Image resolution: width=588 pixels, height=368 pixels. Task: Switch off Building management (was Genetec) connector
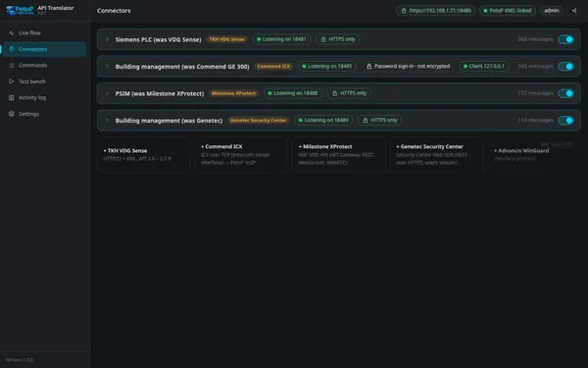click(x=565, y=121)
